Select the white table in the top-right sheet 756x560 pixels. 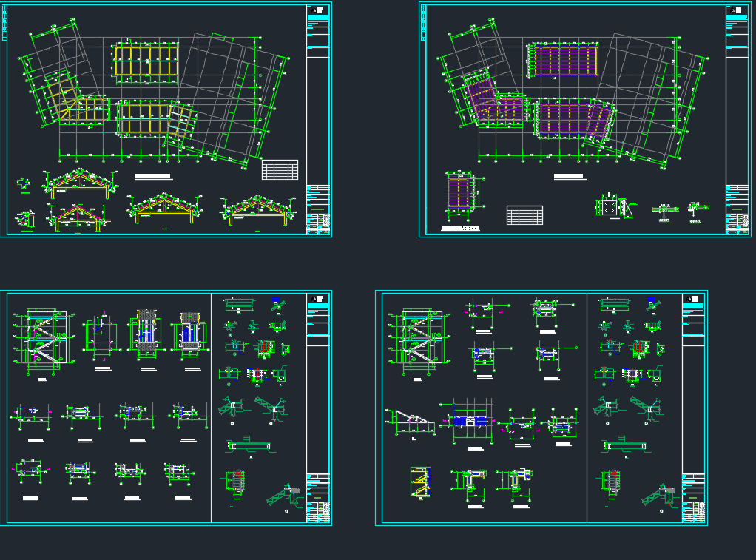524,215
